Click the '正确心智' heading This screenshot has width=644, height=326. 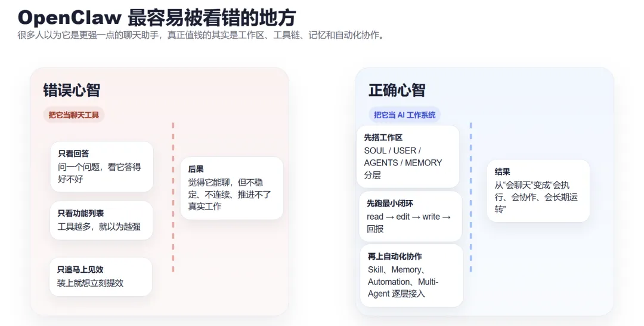(x=397, y=90)
